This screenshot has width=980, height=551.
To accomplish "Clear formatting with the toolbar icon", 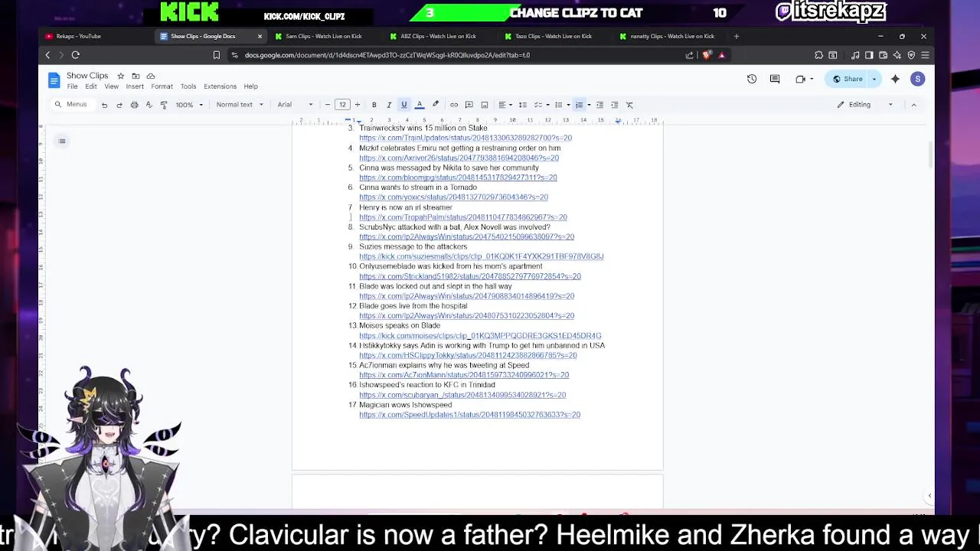I will 629,105.
